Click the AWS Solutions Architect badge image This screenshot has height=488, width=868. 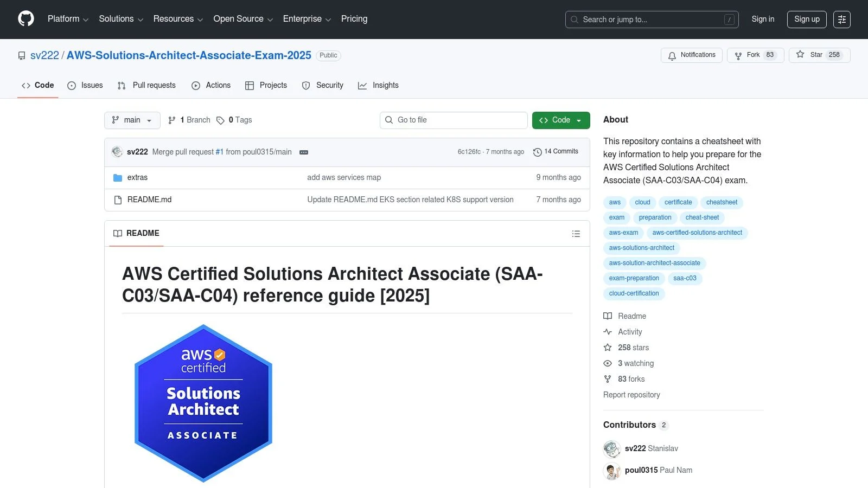click(x=203, y=403)
